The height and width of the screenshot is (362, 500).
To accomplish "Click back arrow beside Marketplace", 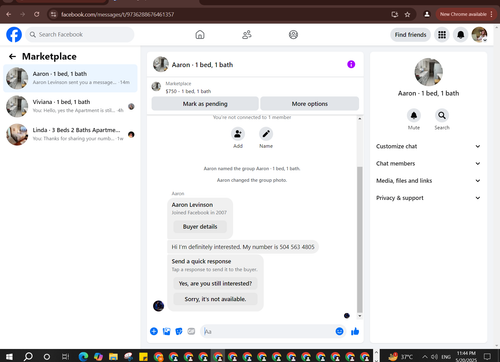I will (x=12, y=57).
